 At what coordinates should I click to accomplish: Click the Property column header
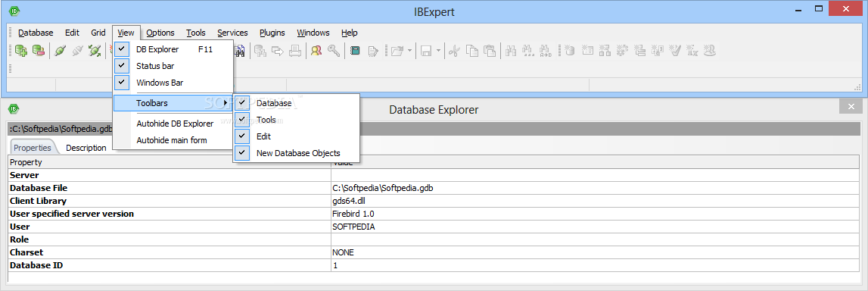tap(170, 162)
